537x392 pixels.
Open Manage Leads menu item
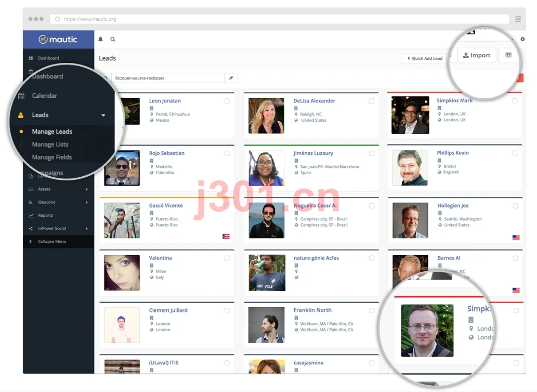(x=52, y=132)
